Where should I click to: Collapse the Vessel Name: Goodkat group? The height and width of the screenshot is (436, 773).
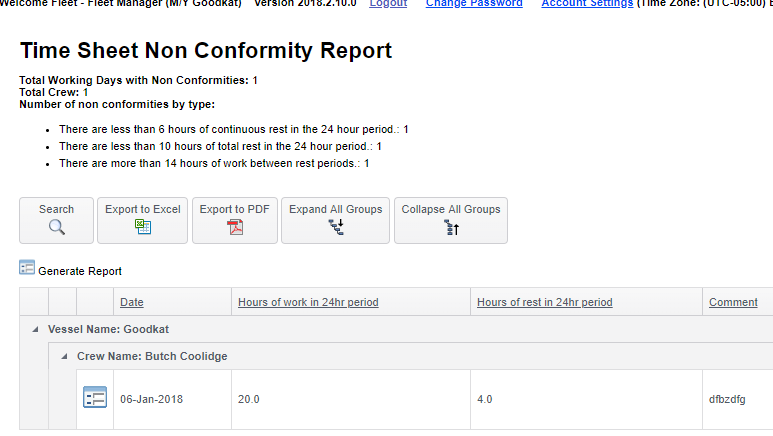35,329
